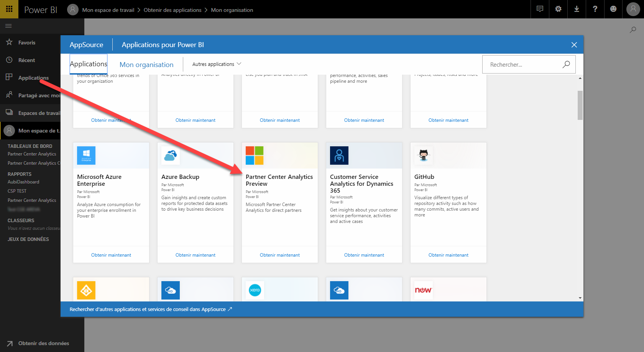Open the notifications icon in top bar
The height and width of the screenshot is (352, 644).
pyautogui.click(x=540, y=9)
